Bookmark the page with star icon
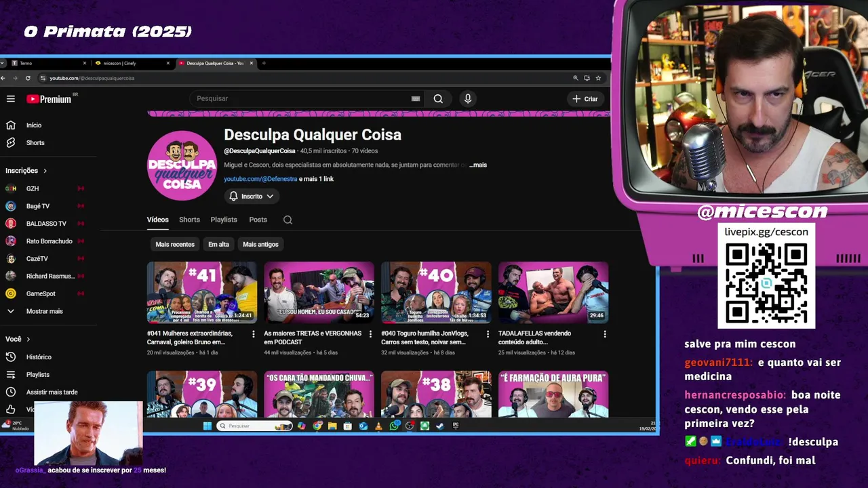Image resolution: width=868 pixels, height=488 pixels. (x=598, y=78)
